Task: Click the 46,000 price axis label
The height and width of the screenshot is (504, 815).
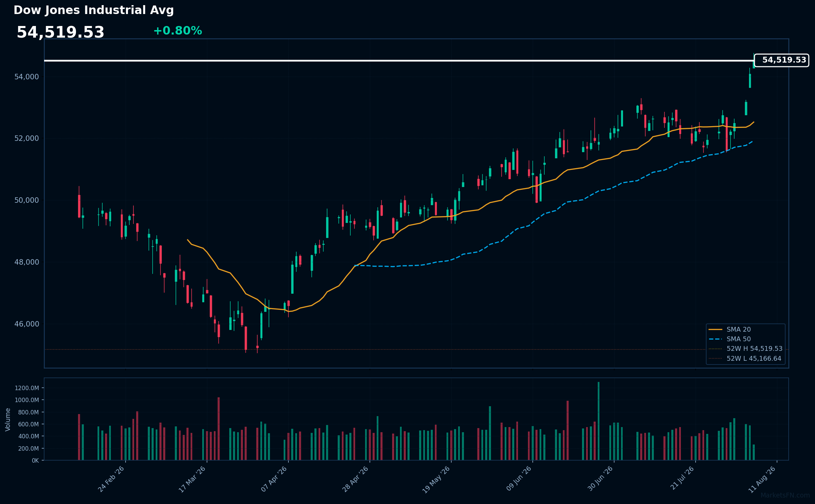Action: pyautogui.click(x=27, y=324)
